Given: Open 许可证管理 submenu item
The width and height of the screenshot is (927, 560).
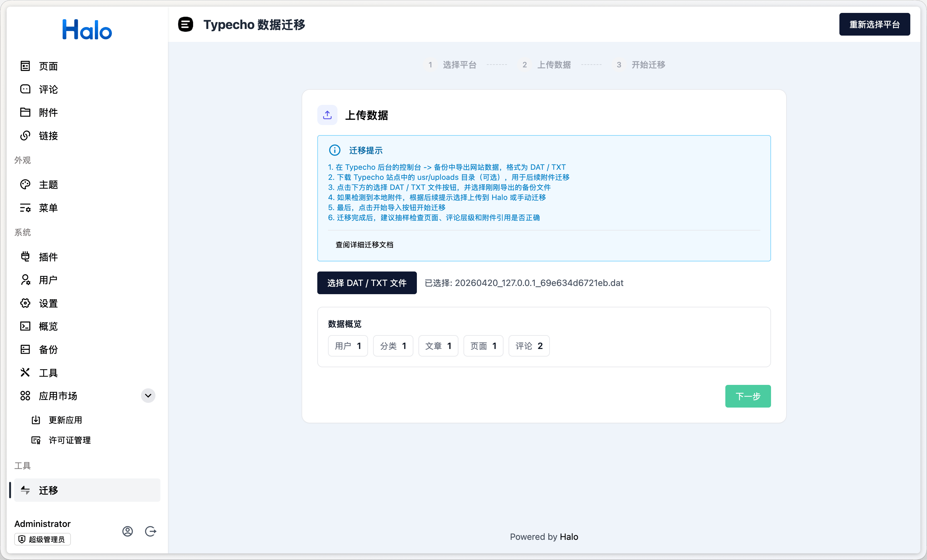Looking at the screenshot, I should (70, 440).
